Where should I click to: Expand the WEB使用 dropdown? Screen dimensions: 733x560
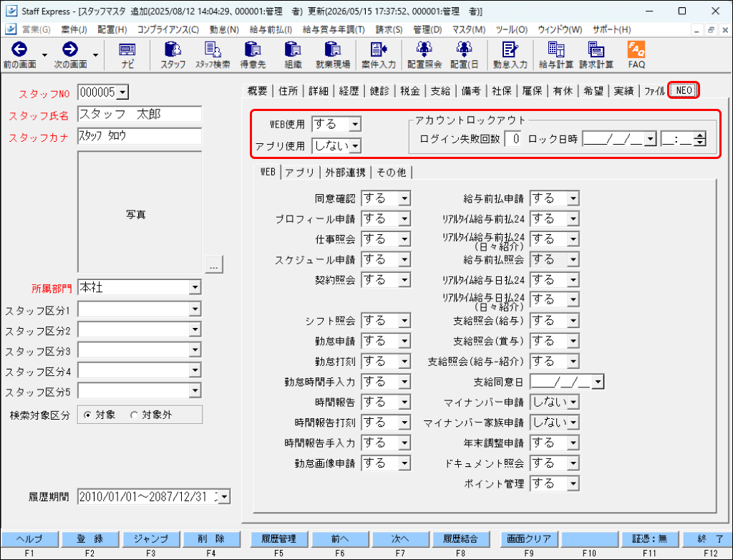[x=355, y=125]
